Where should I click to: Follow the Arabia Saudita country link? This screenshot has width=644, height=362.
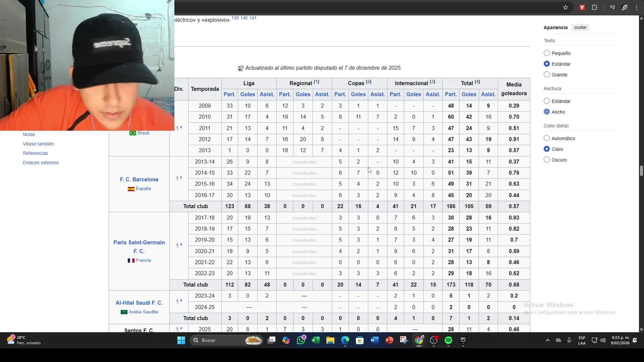143,312
